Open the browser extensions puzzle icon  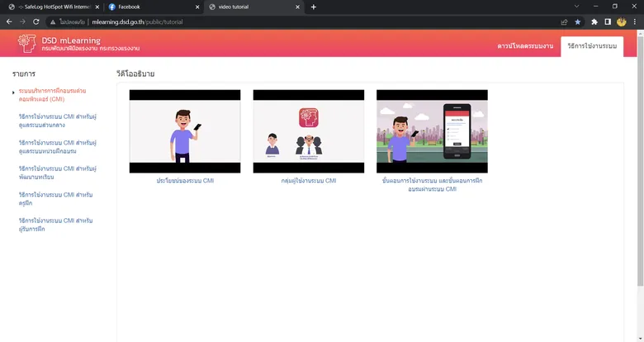[594, 21]
